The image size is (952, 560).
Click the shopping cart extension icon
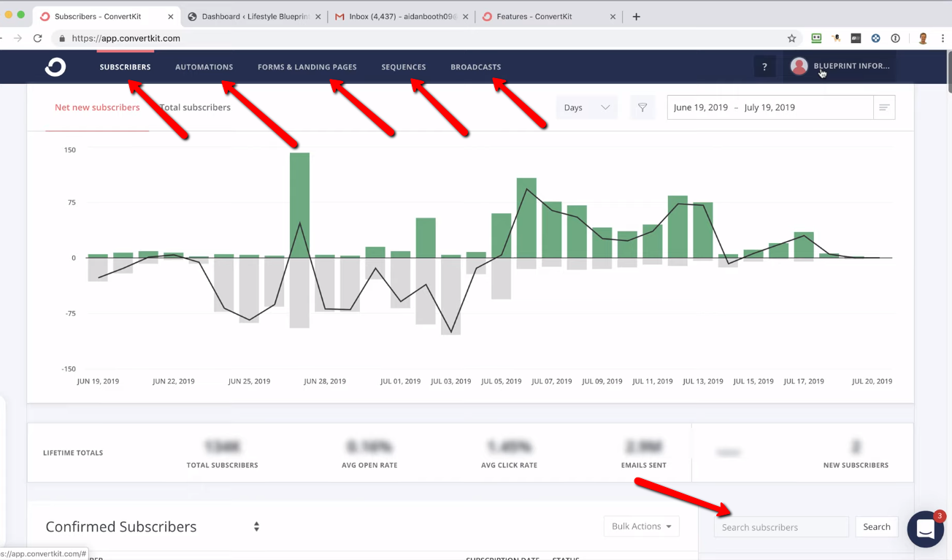[836, 38]
